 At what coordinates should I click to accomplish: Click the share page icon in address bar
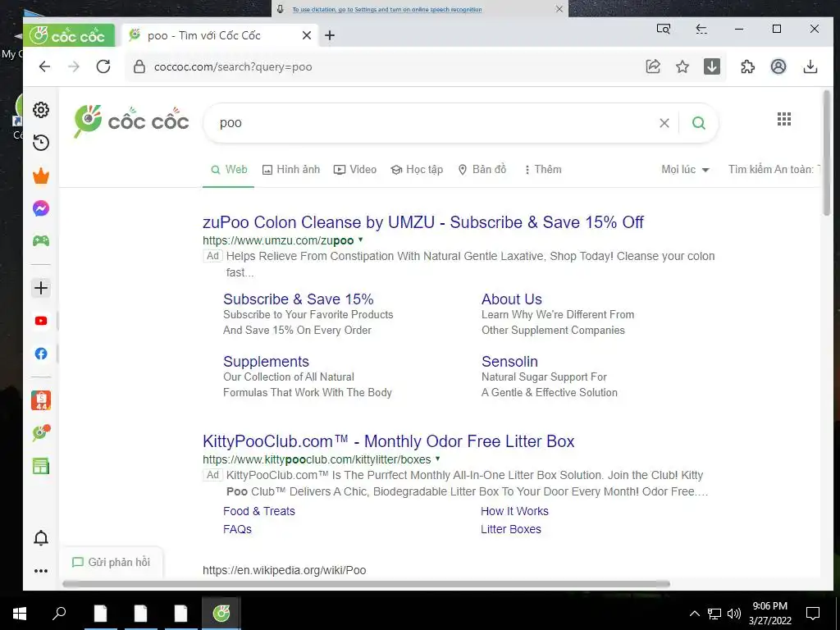pos(653,66)
